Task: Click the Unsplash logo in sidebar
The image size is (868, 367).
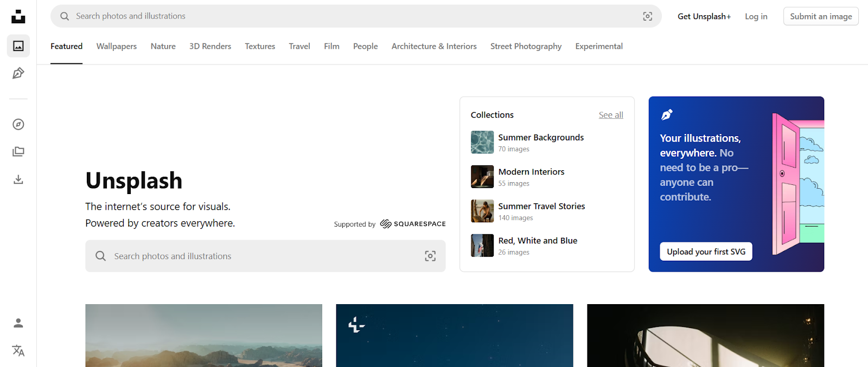Action: tap(18, 16)
